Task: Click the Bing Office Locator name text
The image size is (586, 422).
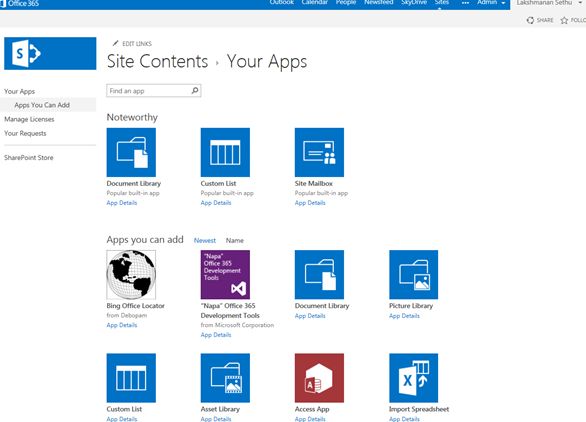Action: [x=136, y=305]
